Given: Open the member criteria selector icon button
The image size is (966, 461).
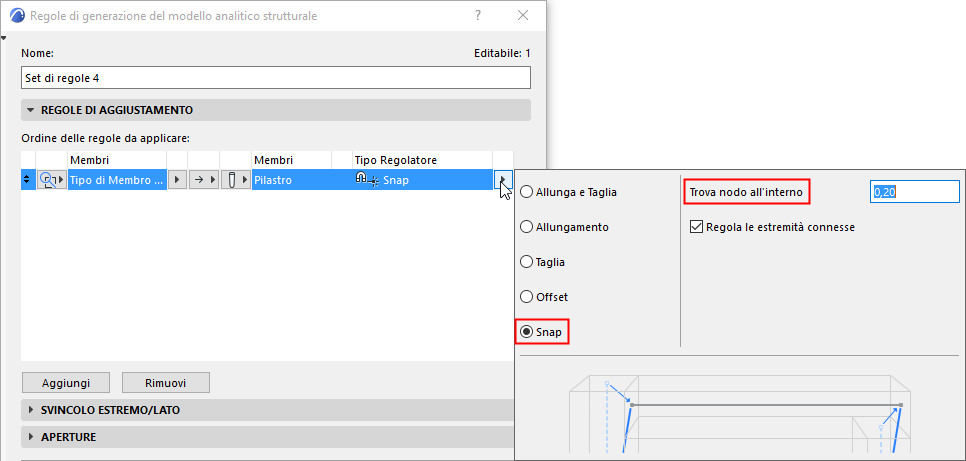Looking at the screenshot, I should click(x=52, y=180).
